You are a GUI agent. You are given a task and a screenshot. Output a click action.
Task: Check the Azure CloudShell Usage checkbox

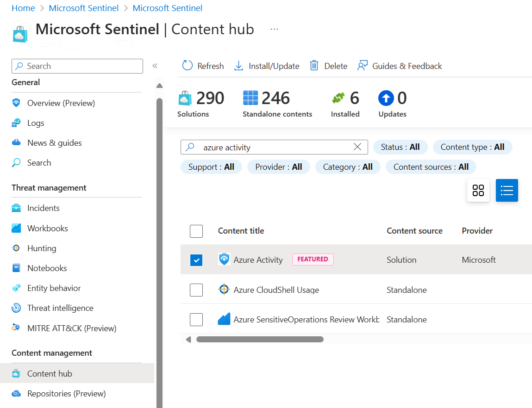[196, 290]
